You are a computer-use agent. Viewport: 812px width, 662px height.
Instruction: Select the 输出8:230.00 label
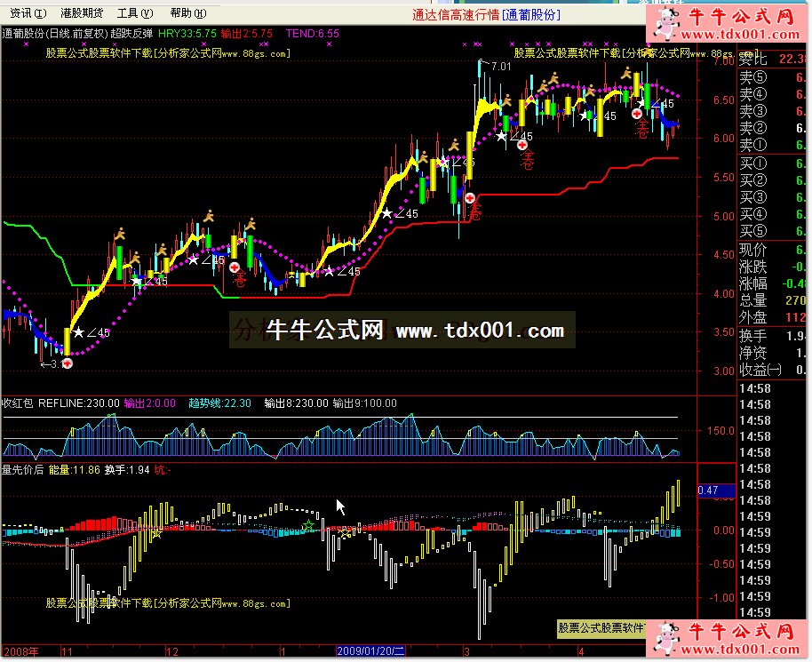click(x=296, y=403)
